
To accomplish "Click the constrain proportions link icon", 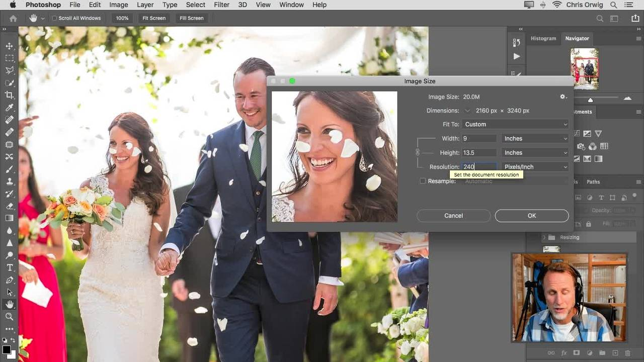I will pyautogui.click(x=417, y=152).
